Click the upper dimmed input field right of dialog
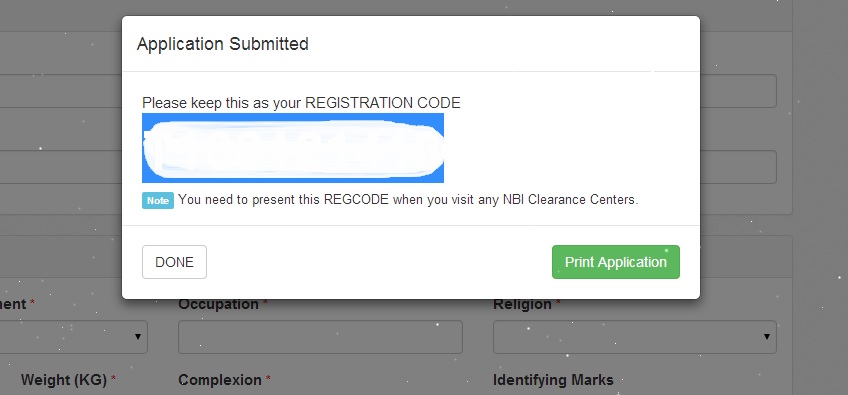848x395 pixels. (x=738, y=91)
